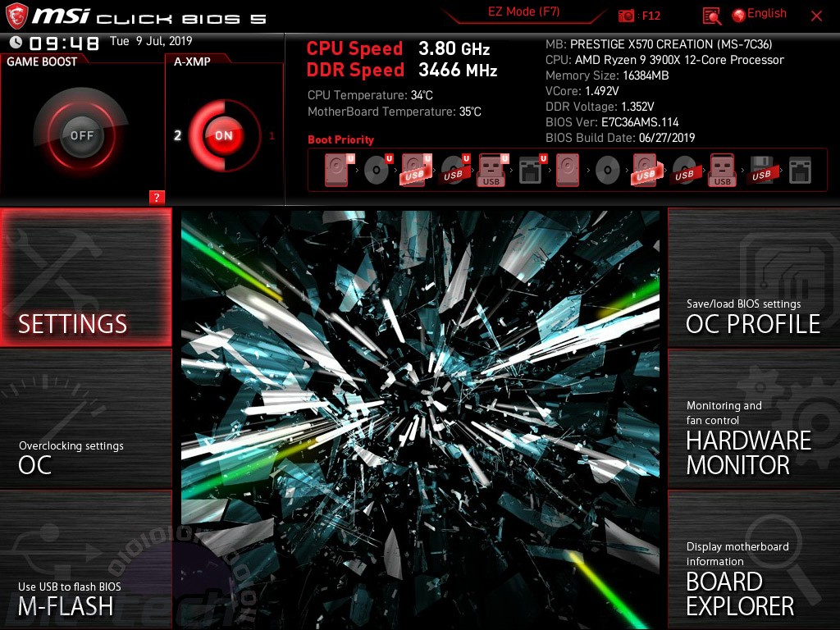Image resolution: width=840 pixels, height=630 pixels.
Task: Open the HARDWARE MONITOR fan control
Action: tap(754, 418)
